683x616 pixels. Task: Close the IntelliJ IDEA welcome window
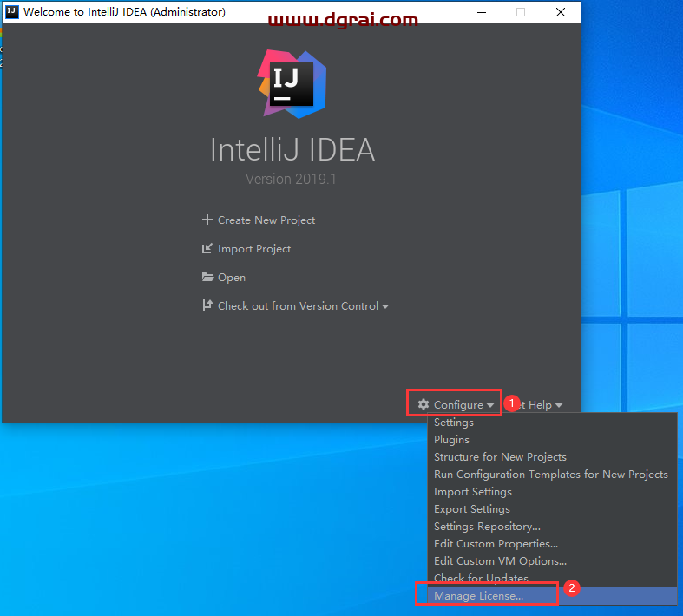pos(561,12)
